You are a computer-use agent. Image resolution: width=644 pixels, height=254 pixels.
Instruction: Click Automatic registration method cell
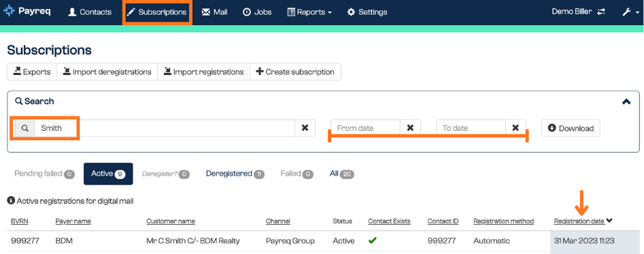click(492, 241)
